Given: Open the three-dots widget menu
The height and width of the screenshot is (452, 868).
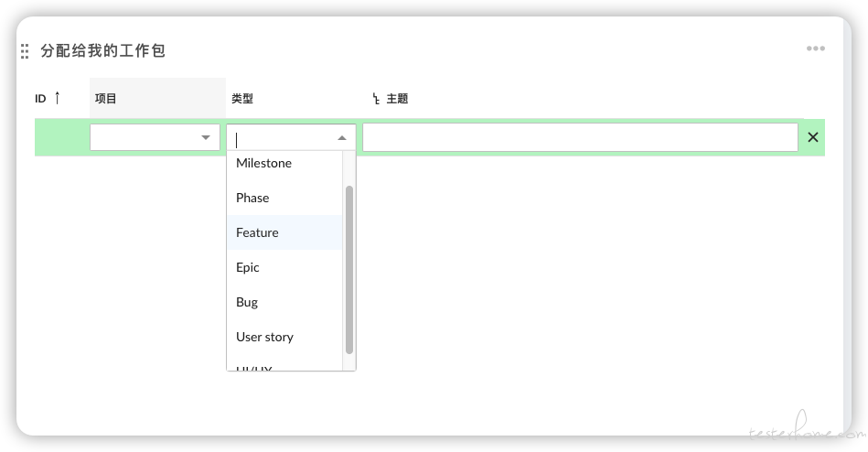Looking at the screenshot, I should 816,48.
